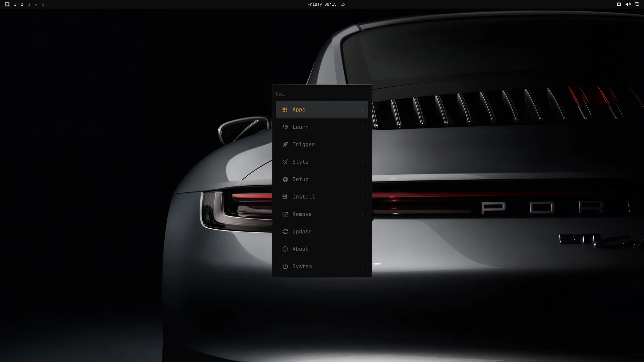Click the weather cloud icon beside clock

click(343, 4)
